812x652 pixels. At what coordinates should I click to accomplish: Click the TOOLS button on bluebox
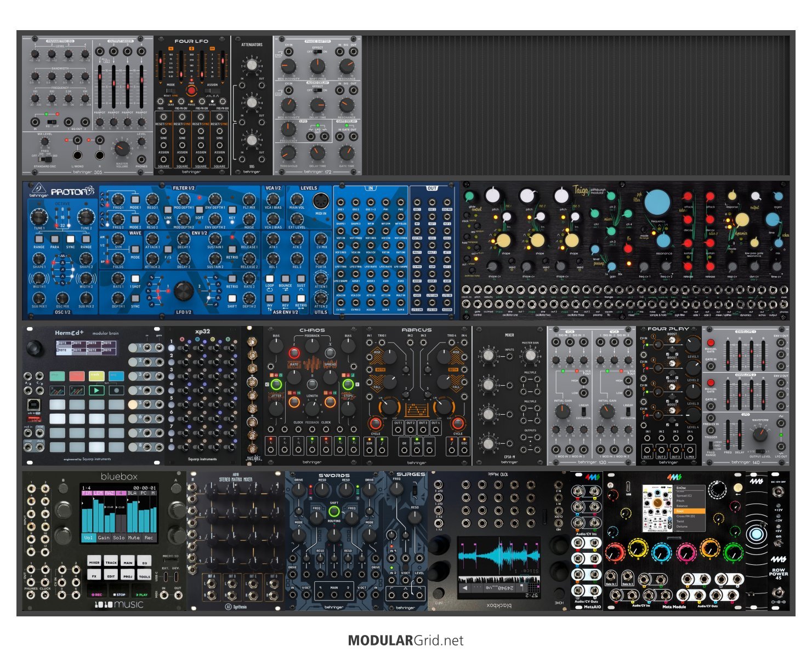[145, 575]
